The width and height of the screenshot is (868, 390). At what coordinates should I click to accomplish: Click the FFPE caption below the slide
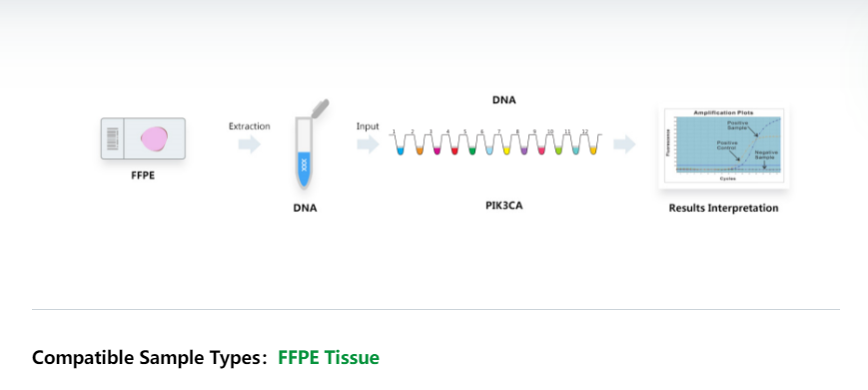[143, 176]
